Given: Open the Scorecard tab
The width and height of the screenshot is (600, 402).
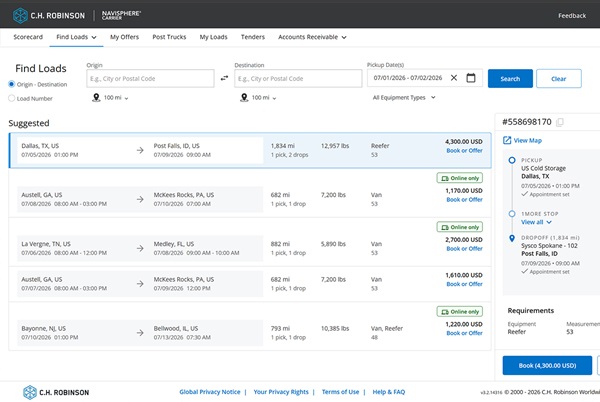Looking at the screenshot, I should pos(28,37).
